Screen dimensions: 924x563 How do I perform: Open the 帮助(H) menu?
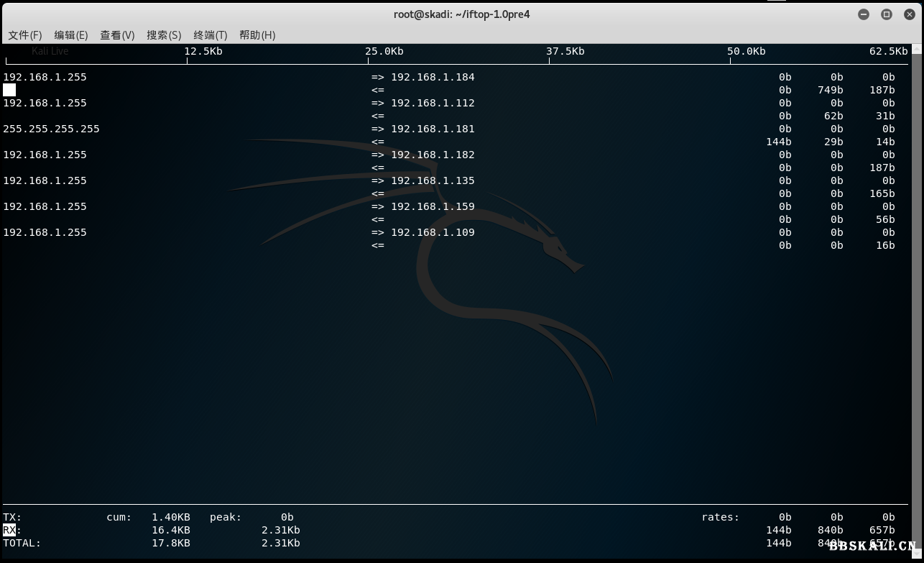[257, 35]
